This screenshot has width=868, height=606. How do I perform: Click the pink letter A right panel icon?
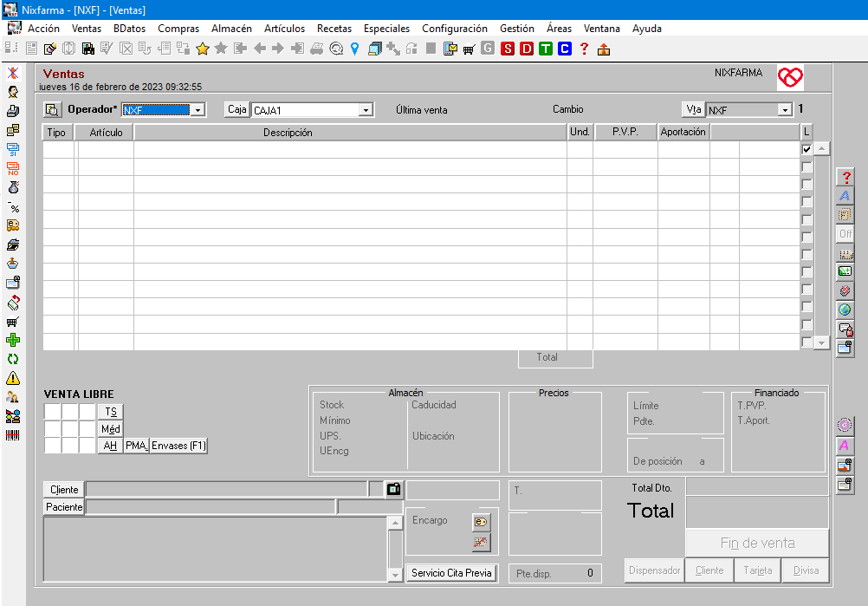coord(845,446)
